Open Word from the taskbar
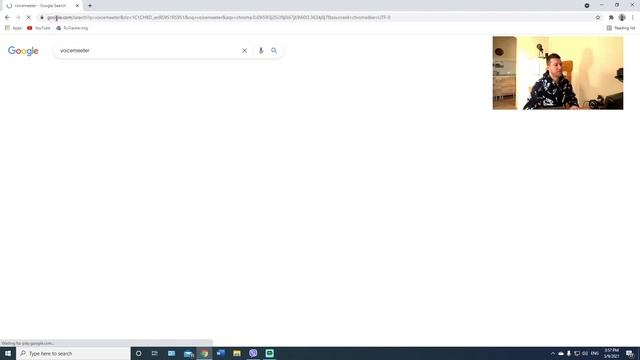 click(x=221, y=353)
